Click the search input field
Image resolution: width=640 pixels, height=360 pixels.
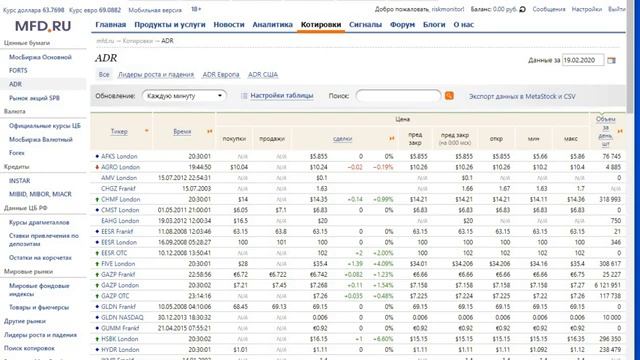(x=398, y=96)
